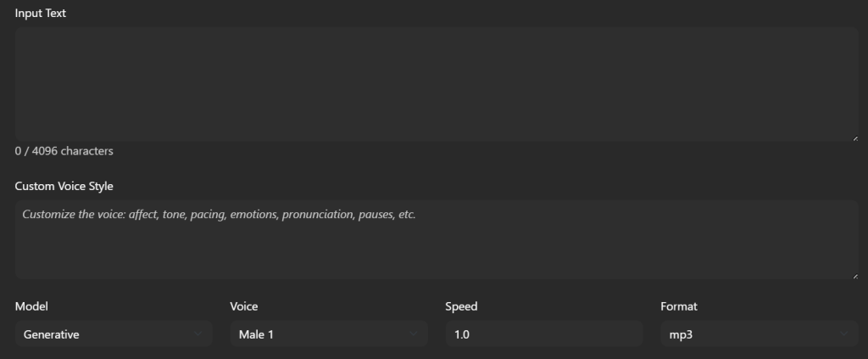Click the "Custom Voice Style" label
Viewport: 868px width, 359px height.
pyautogui.click(x=64, y=186)
